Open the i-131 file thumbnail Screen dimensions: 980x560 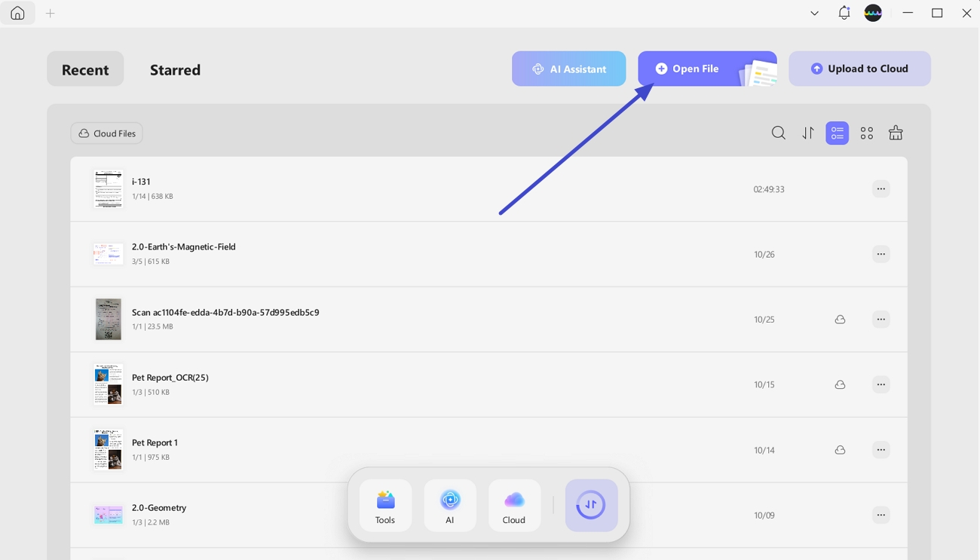coord(109,188)
